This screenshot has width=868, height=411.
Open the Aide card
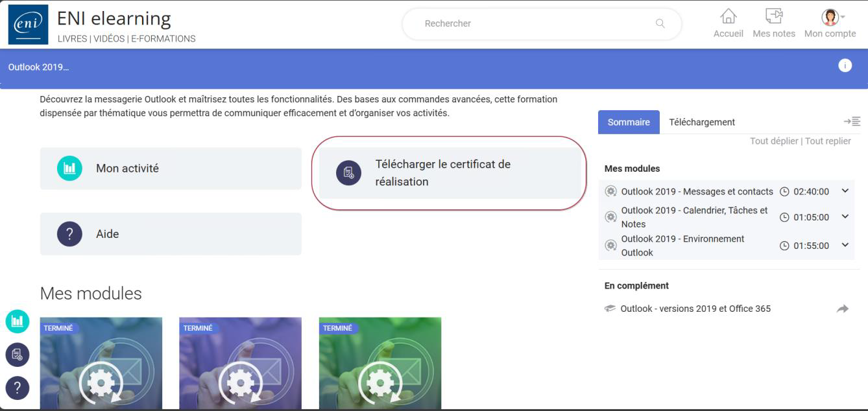tap(171, 234)
